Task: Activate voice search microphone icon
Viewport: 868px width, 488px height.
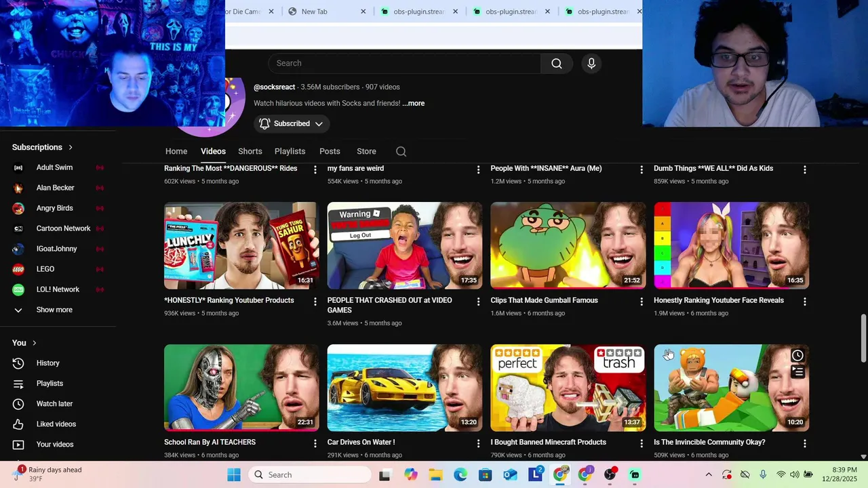Action: coord(591,63)
